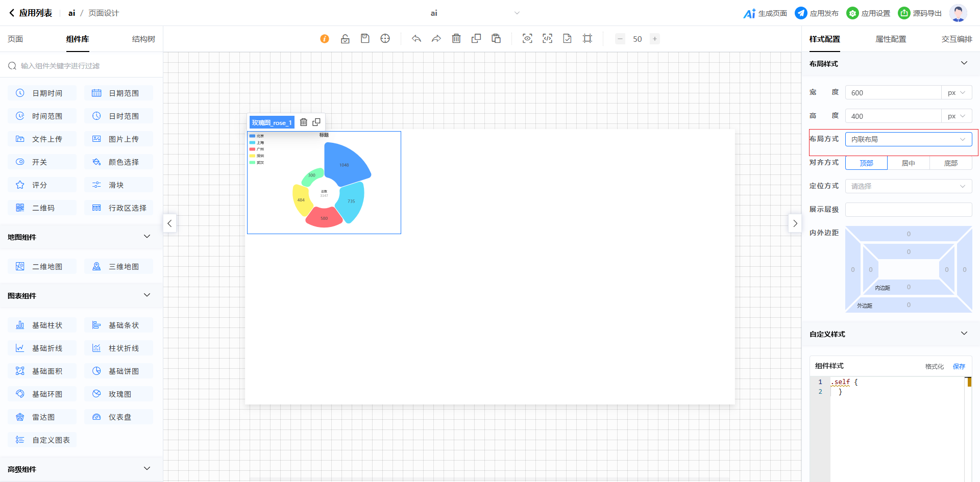Click the unlock padlock icon in toolbar
Viewport: 980px width, 482px height.
(x=345, y=39)
